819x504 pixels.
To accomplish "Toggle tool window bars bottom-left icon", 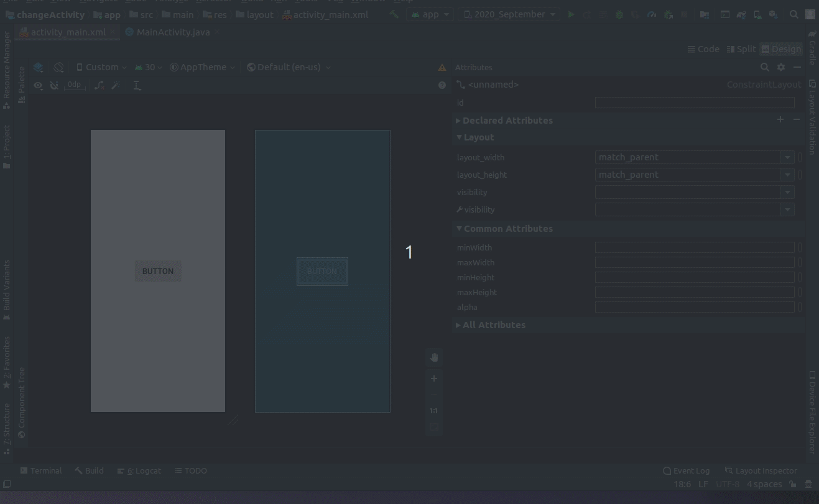I will pyautogui.click(x=7, y=484).
